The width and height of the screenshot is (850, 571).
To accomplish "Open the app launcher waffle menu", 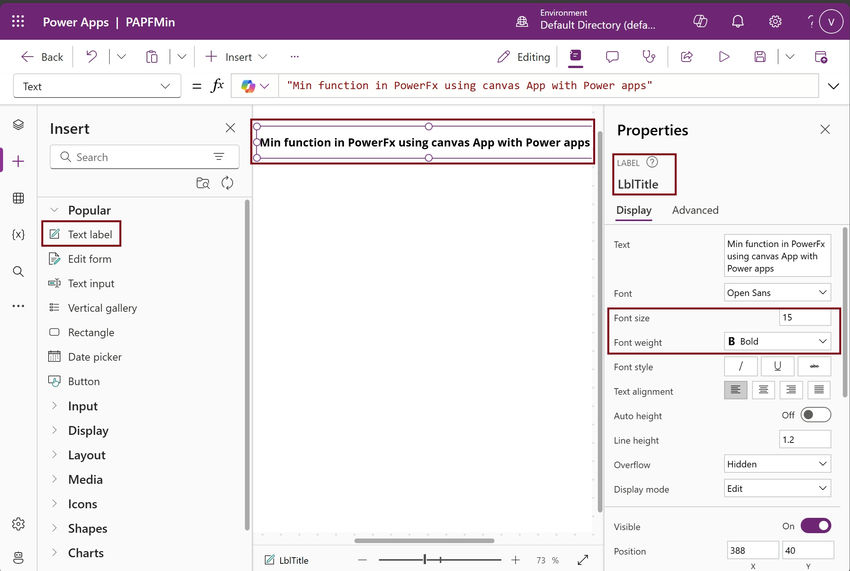I will (18, 21).
